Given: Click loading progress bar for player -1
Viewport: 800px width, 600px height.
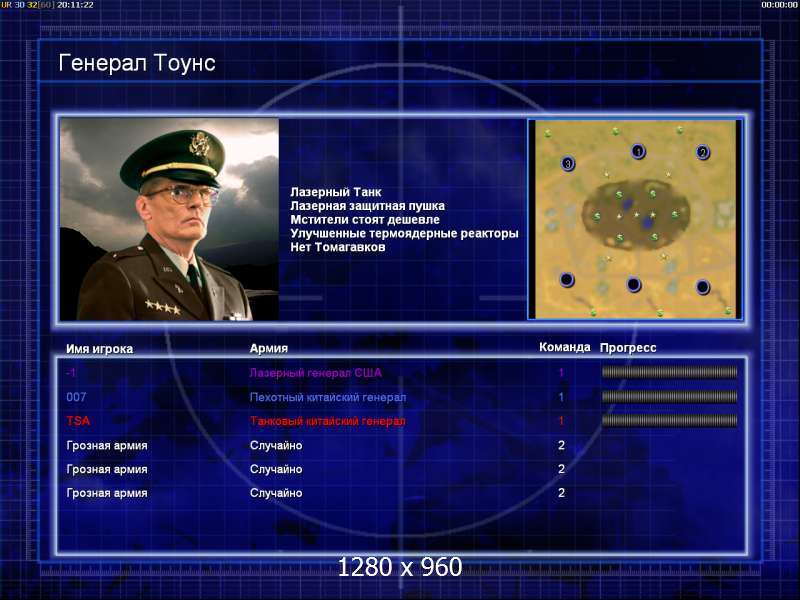Looking at the screenshot, I should pyautogui.click(x=669, y=372).
